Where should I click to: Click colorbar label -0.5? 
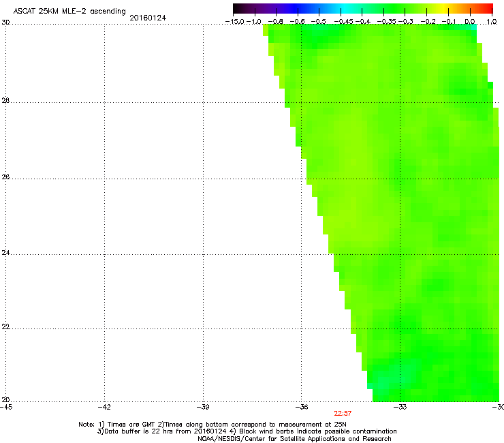tap(319, 22)
